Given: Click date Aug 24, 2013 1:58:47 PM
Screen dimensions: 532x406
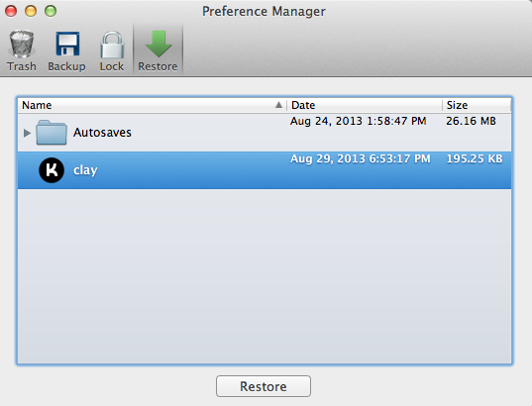Looking at the screenshot, I should [358, 121].
